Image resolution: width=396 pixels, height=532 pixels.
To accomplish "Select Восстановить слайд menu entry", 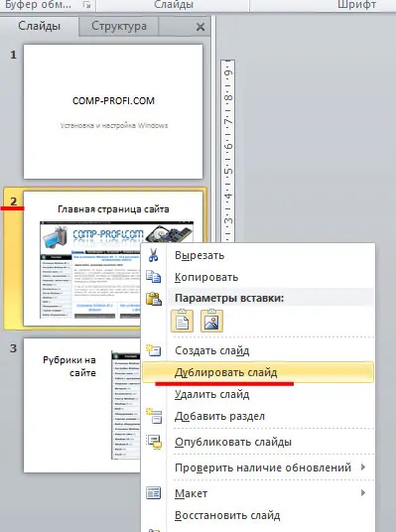I will click(x=258, y=515).
